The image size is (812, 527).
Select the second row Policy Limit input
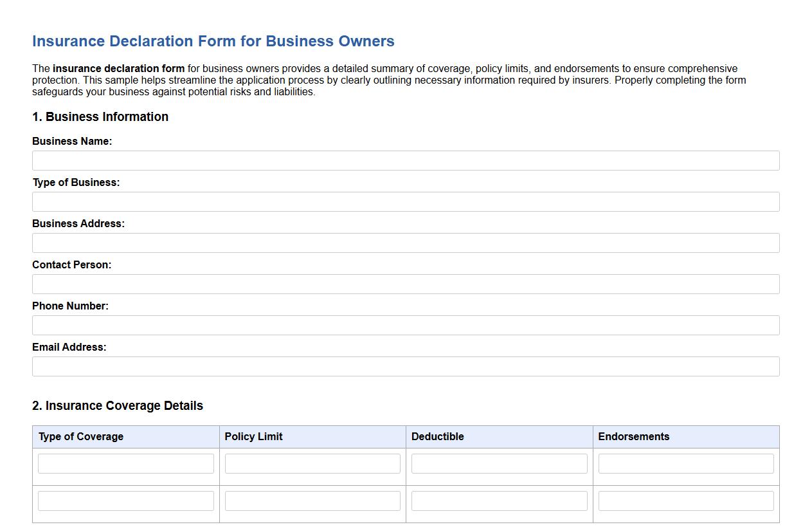pos(312,501)
